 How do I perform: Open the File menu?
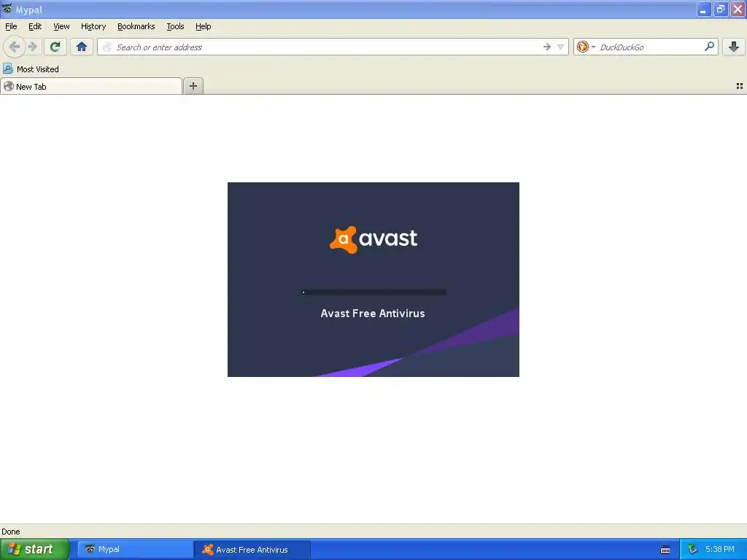point(11,26)
